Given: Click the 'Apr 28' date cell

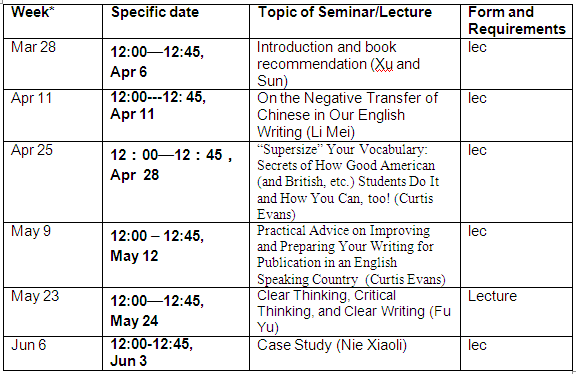Looking at the screenshot, I should [176, 182].
